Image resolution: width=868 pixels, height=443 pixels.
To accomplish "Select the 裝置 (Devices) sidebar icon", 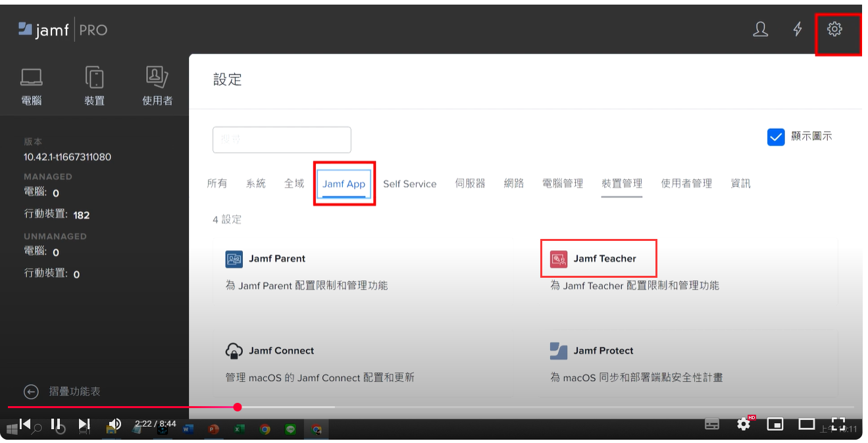I will (95, 86).
